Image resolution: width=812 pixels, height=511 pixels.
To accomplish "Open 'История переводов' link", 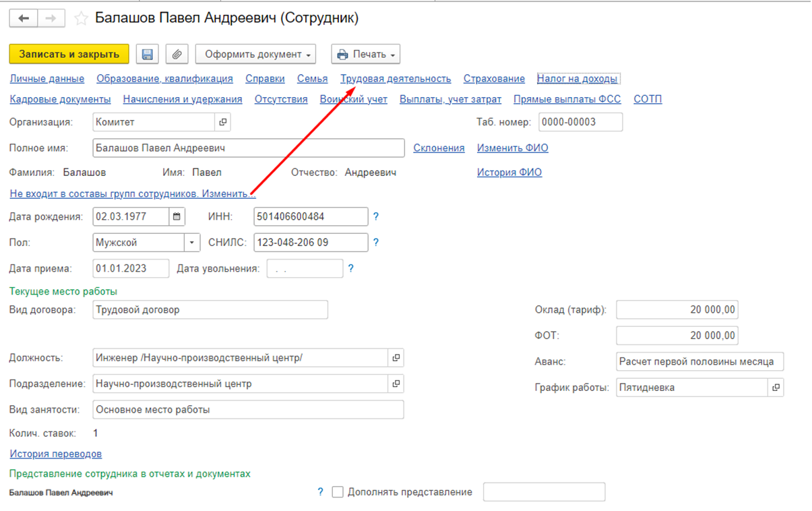I will tap(55, 454).
